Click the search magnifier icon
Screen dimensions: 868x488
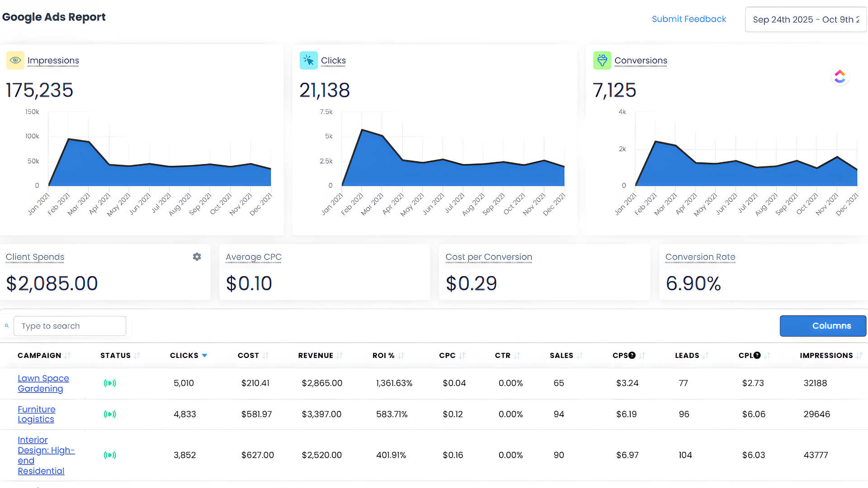(7, 326)
